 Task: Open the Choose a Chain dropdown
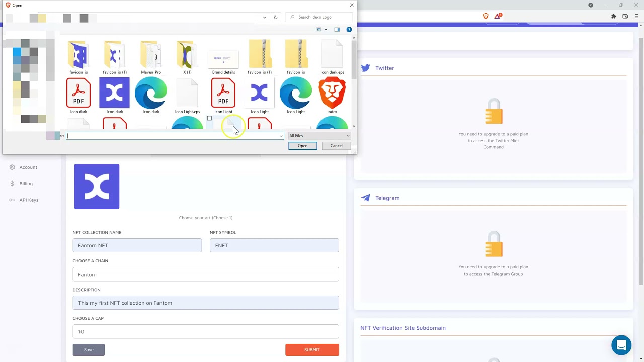pos(206,274)
